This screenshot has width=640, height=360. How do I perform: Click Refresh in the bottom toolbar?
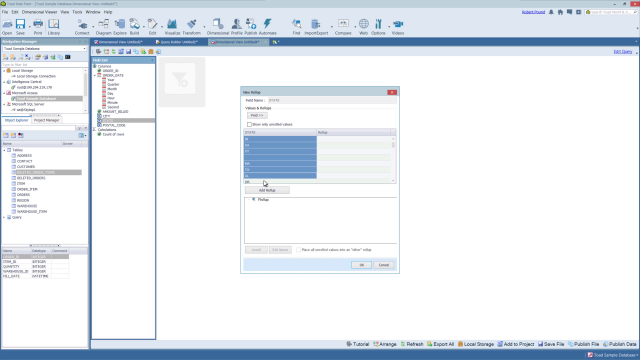412,344
